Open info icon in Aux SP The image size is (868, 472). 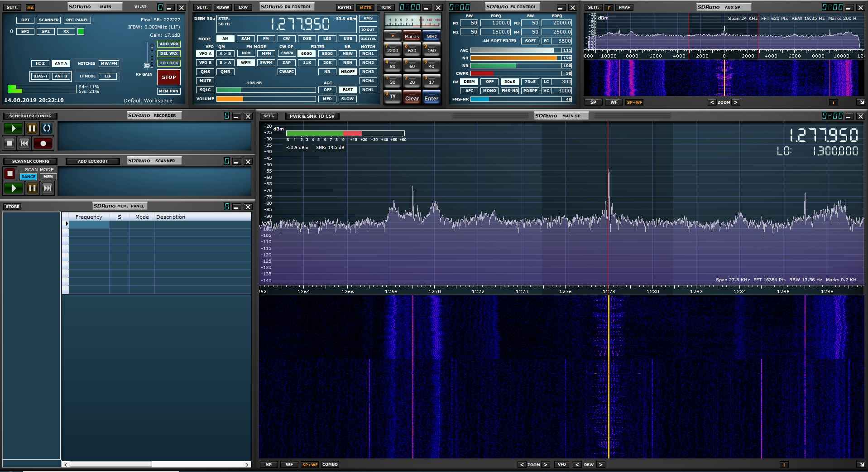point(833,102)
